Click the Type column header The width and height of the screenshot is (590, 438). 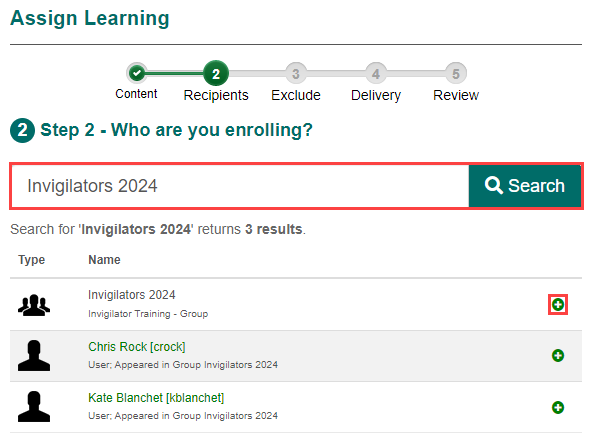[x=32, y=260]
